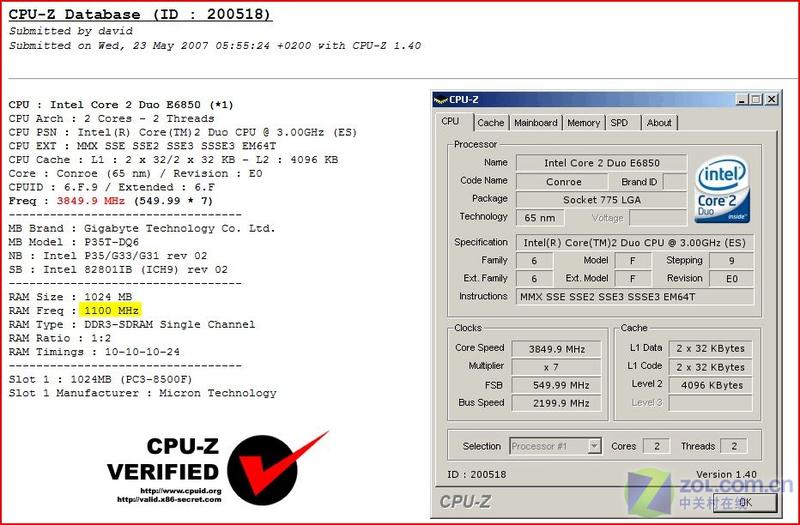Click the empty Voltage field
The height and width of the screenshot is (525, 800).
658,218
